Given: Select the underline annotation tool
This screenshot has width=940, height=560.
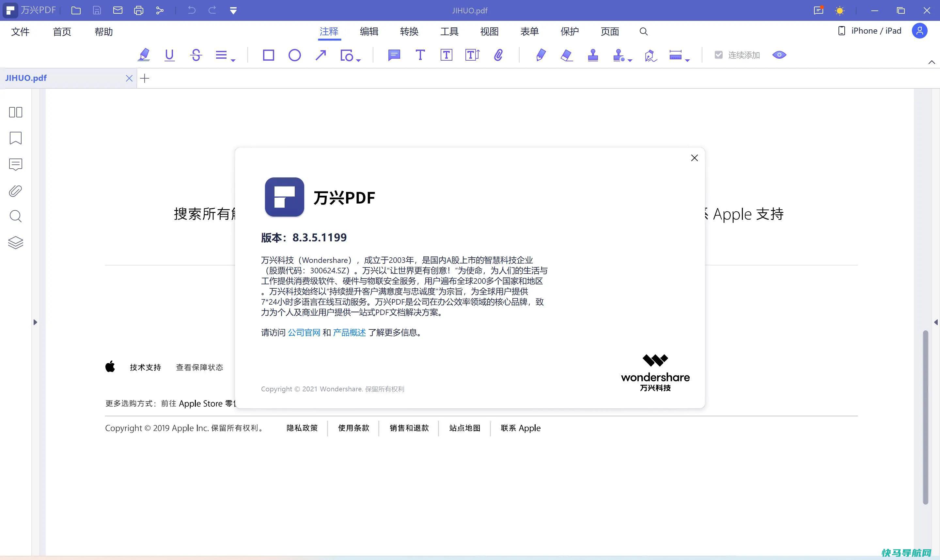Looking at the screenshot, I should [169, 55].
